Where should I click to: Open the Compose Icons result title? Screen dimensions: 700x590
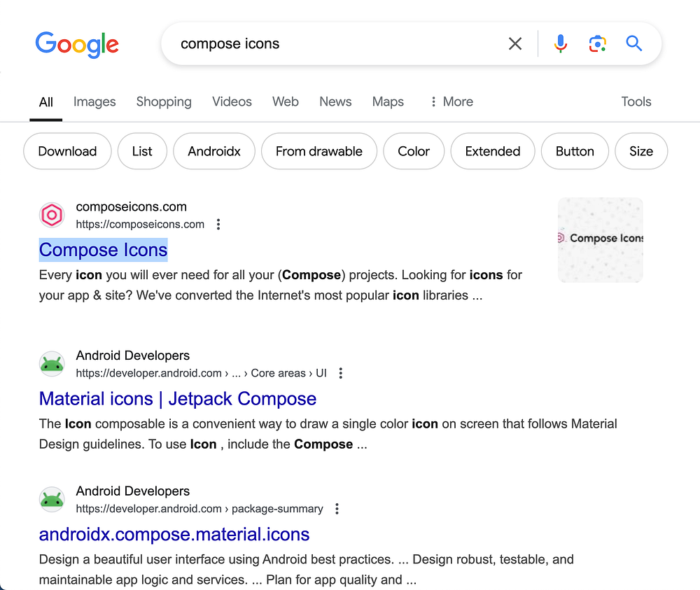pyautogui.click(x=103, y=250)
